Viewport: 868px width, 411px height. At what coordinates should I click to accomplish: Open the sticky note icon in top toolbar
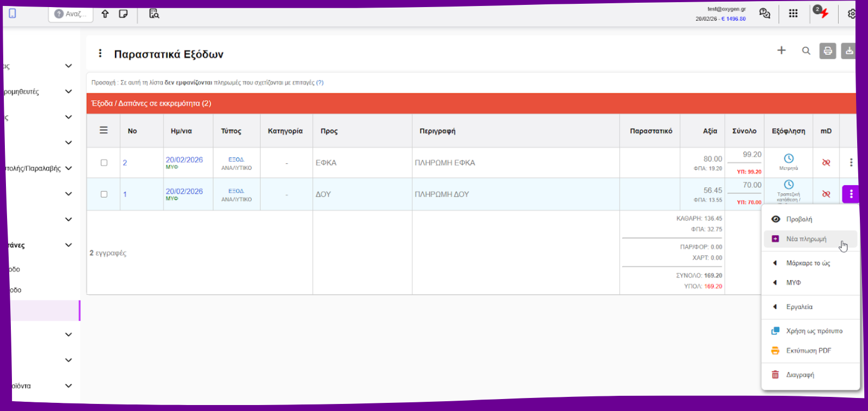(123, 14)
